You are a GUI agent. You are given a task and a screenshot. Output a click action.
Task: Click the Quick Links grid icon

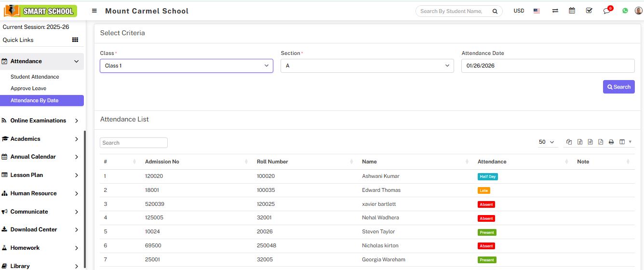(x=75, y=40)
